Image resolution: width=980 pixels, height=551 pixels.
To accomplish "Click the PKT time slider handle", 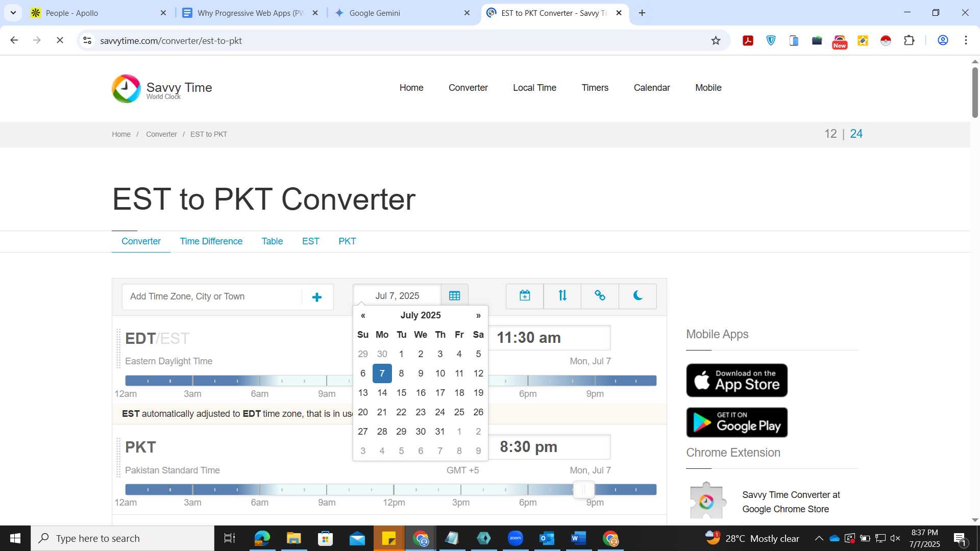I will pos(583,490).
